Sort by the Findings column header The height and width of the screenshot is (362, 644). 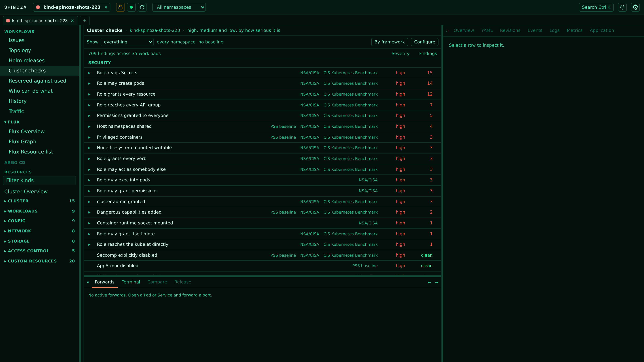pyautogui.click(x=428, y=54)
